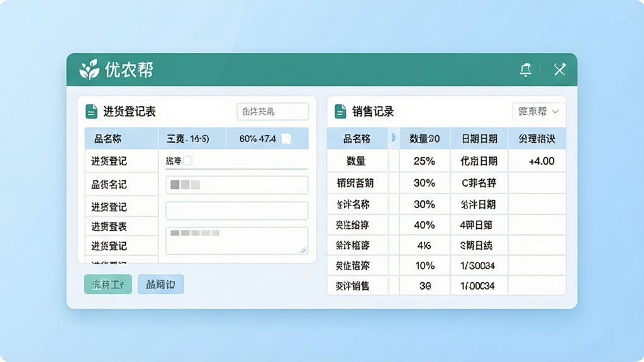Click the 进货登记表 panel title
The width and height of the screenshot is (644, 362).
coord(129,112)
